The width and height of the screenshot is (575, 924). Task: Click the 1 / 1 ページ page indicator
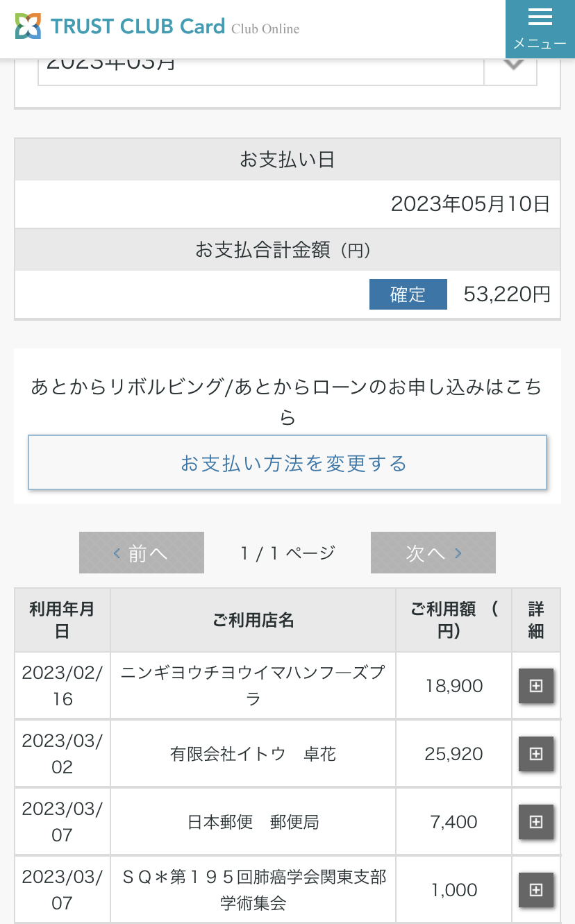[x=287, y=553]
